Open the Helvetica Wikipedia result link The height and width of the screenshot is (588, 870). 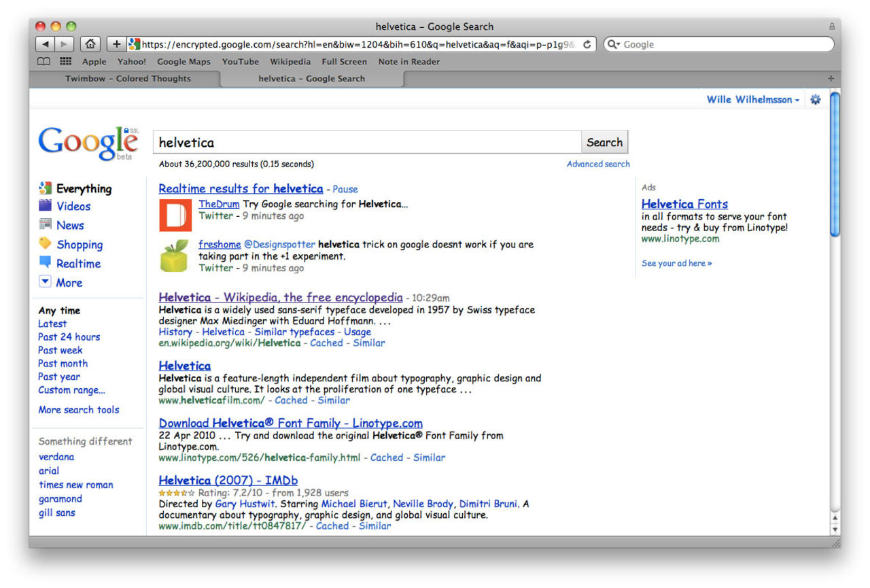pyautogui.click(x=280, y=298)
